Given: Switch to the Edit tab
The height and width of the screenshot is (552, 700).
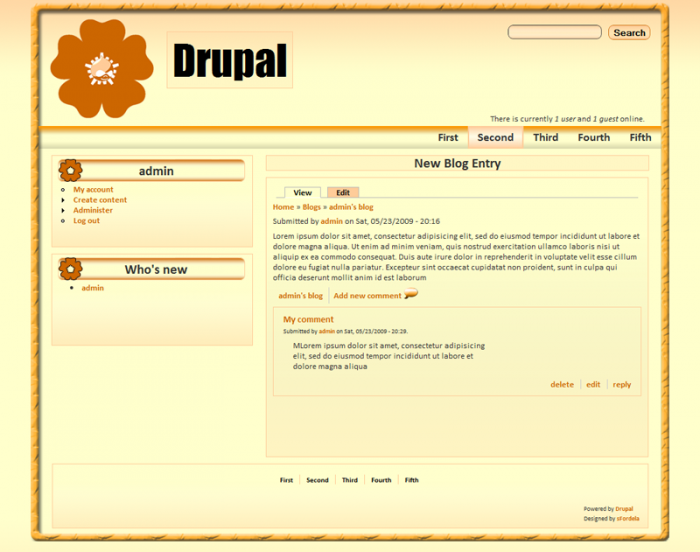Looking at the screenshot, I should click(x=343, y=192).
